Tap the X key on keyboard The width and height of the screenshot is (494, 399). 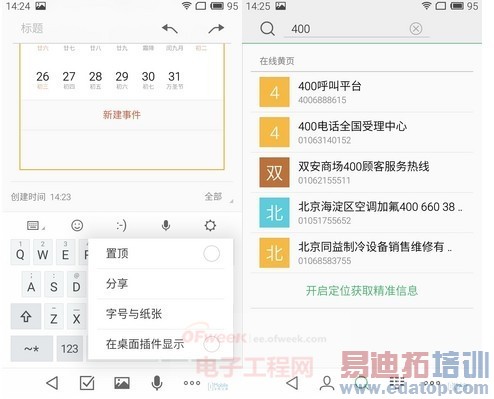pyautogui.click(x=76, y=316)
